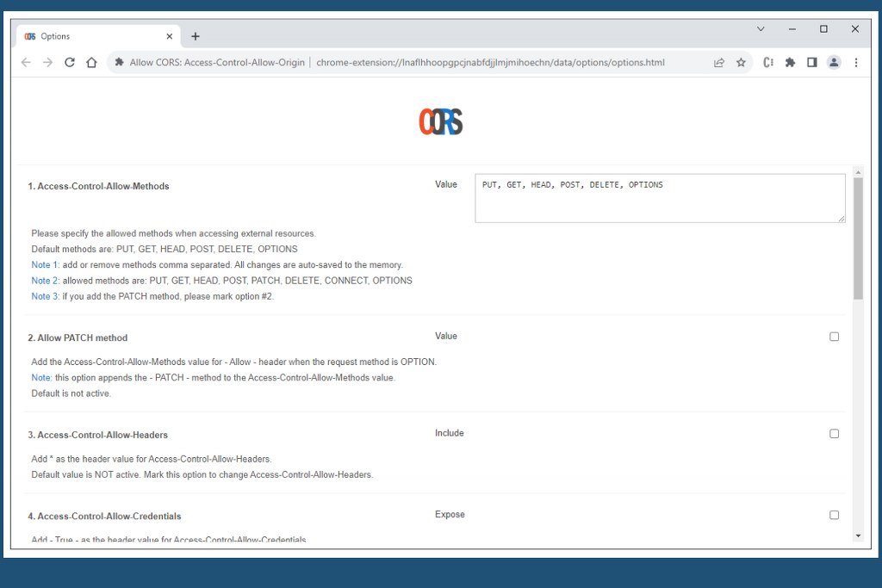Select the Options browser tab

point(98,36)
